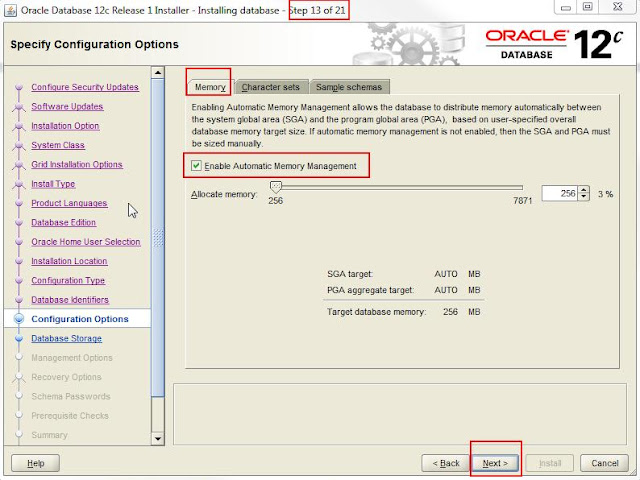This screenshot has height=480, width=640.
Task: Click the step list vertical scrollbar thumb
Action: coord(158,237)
